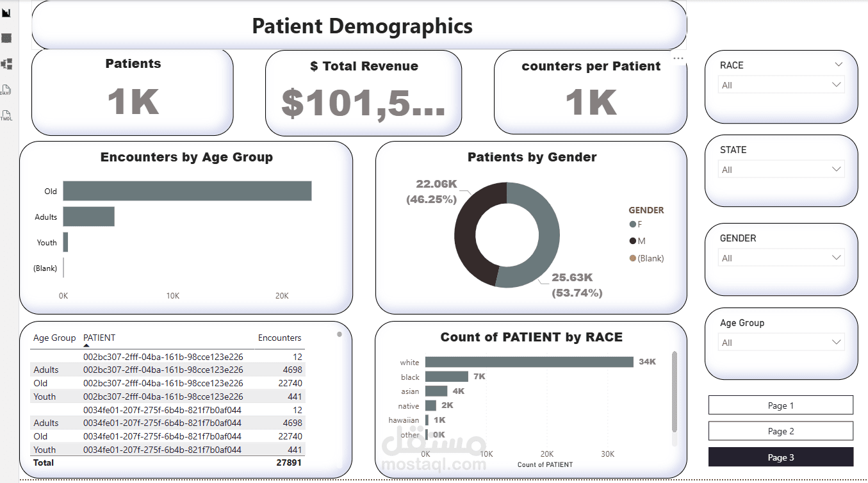Viewport: 868px width, 483px height.
Task: Select the Page 3 button
Action: [x=781, y=457]
